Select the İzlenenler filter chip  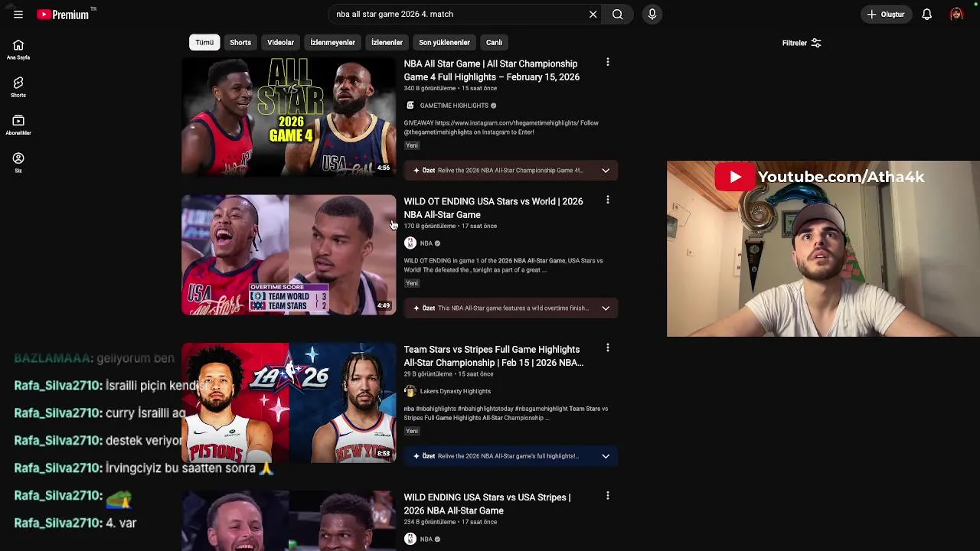[x=387, y=43]
